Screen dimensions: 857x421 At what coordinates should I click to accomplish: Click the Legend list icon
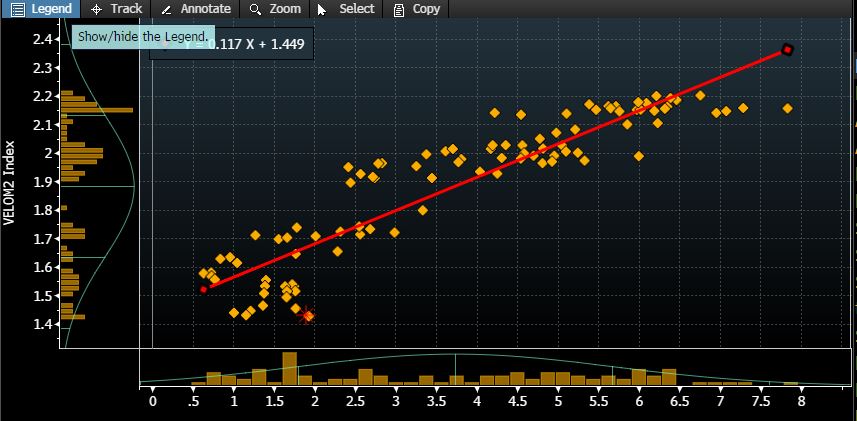pyautogui.click(x=17, y=9)
